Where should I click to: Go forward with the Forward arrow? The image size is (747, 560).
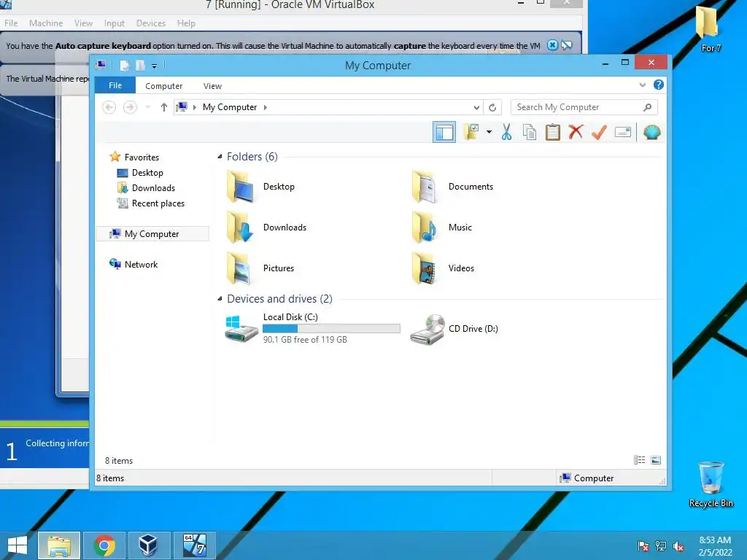coord(130,107)
